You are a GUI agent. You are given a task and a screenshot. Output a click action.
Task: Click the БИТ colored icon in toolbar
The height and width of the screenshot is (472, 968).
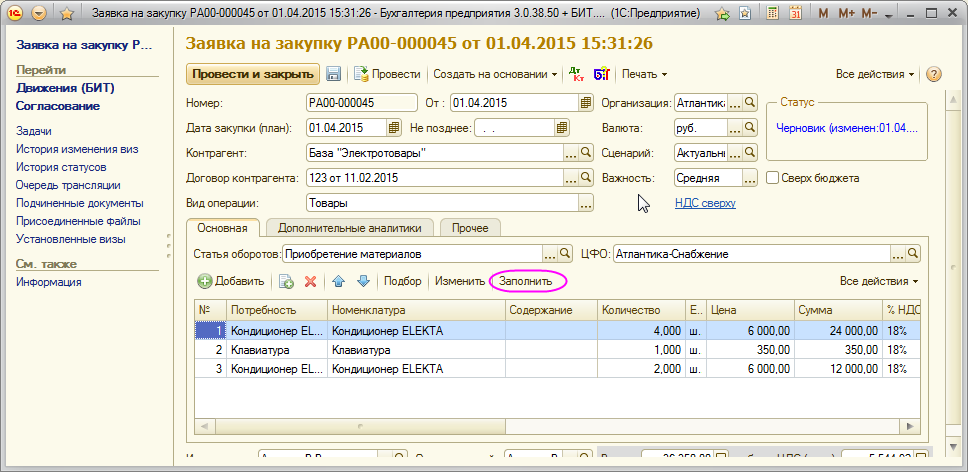coord(601,74)
